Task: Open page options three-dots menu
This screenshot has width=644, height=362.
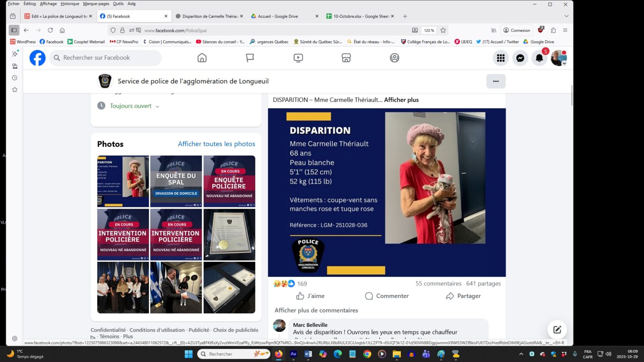Action: point(496,81)
